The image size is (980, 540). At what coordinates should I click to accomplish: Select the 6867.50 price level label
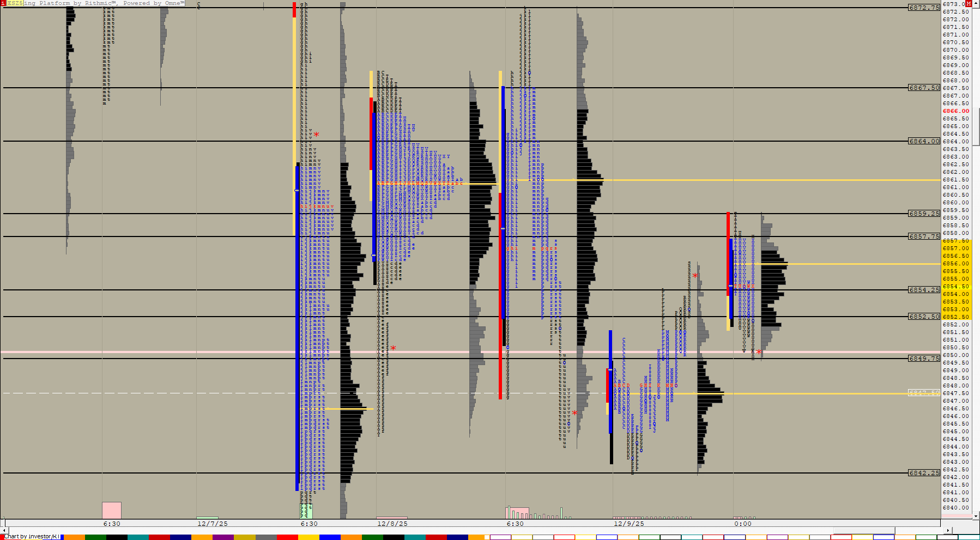[924, 88]
